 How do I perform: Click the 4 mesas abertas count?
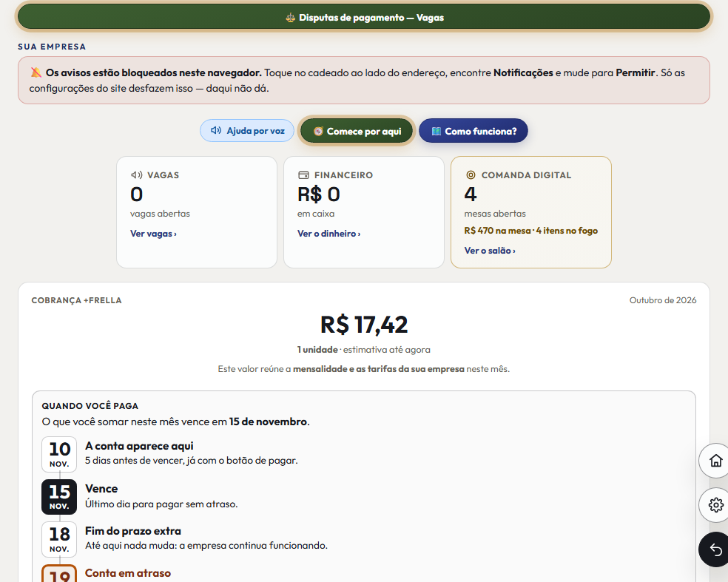(x=471, y=194)
